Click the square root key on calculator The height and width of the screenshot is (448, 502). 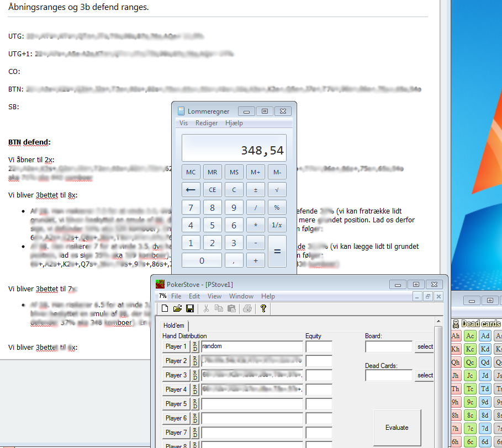(x=277, y=190)
